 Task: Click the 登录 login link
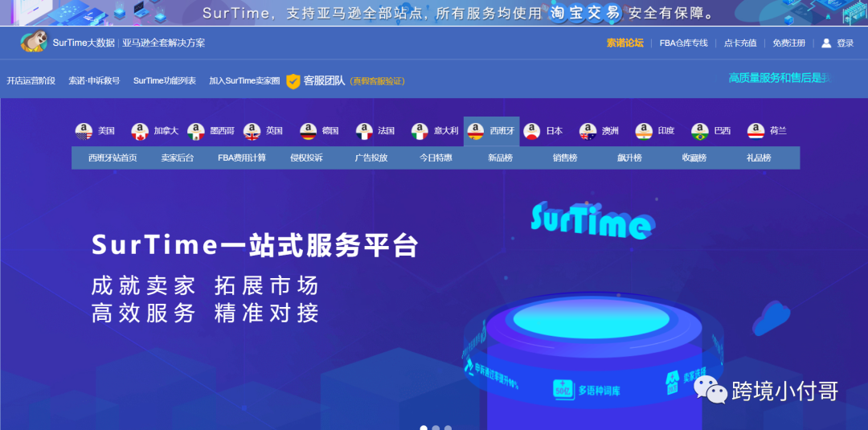coord(845,43)
